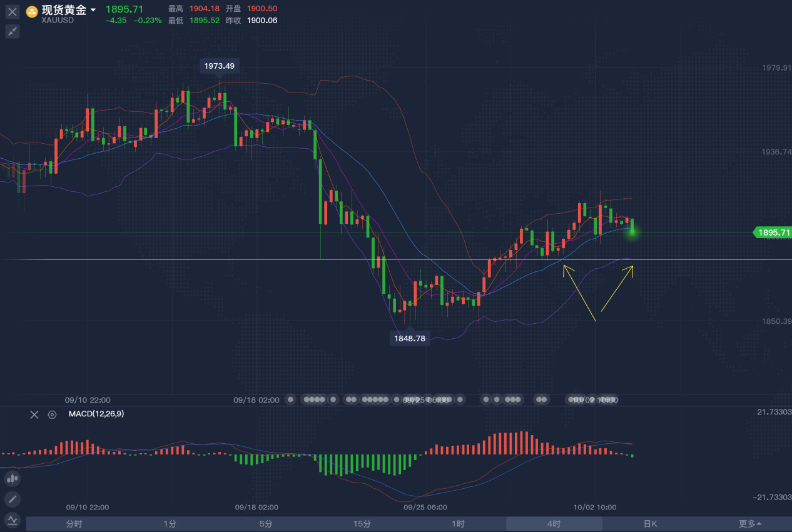Close the chart with the top-left X
The image size is (792, 532).
[x=13, y=12]
